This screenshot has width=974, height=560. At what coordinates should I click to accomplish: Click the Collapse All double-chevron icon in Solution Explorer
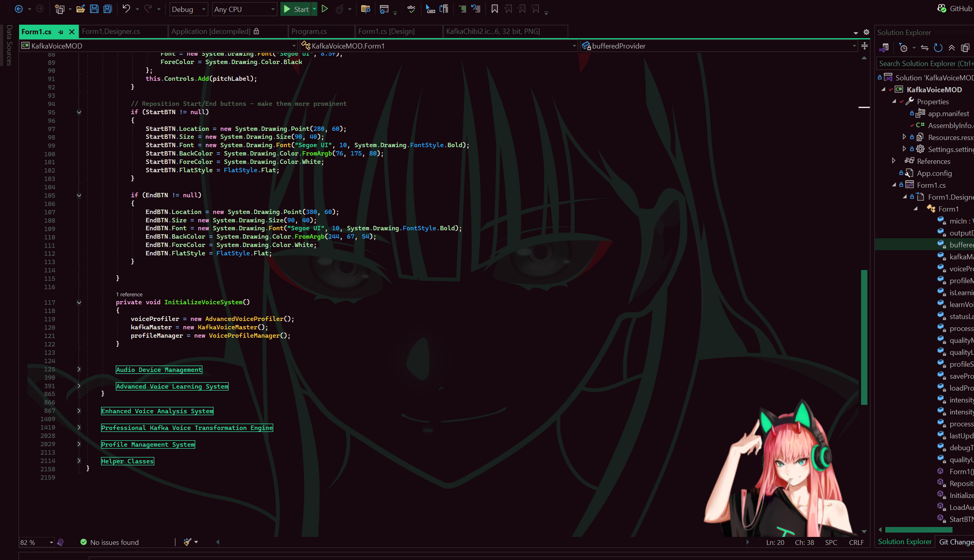[952, 48]
